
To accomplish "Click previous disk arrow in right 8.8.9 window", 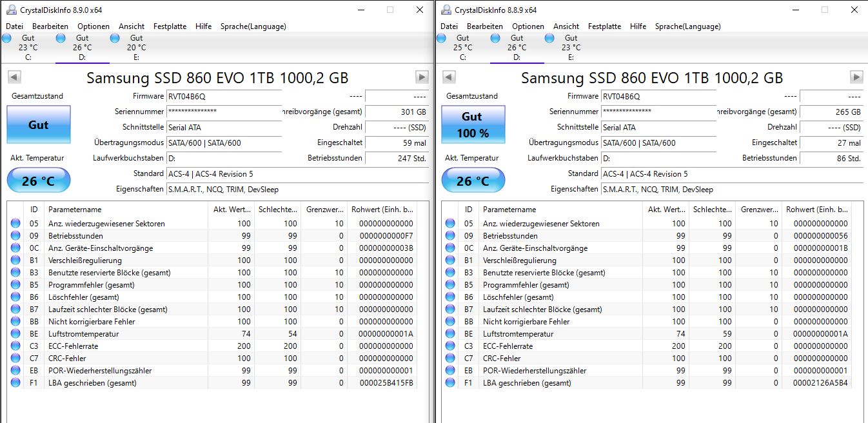I will coord(449,77).
